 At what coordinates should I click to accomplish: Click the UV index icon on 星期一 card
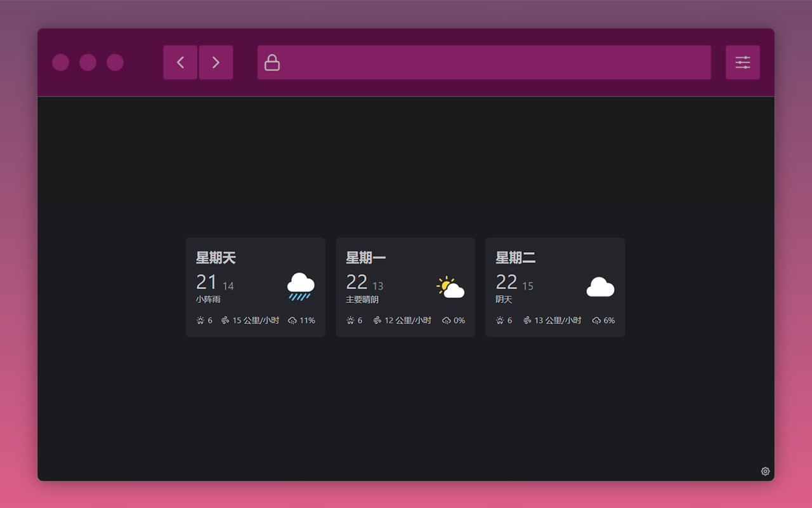(350, 321)
